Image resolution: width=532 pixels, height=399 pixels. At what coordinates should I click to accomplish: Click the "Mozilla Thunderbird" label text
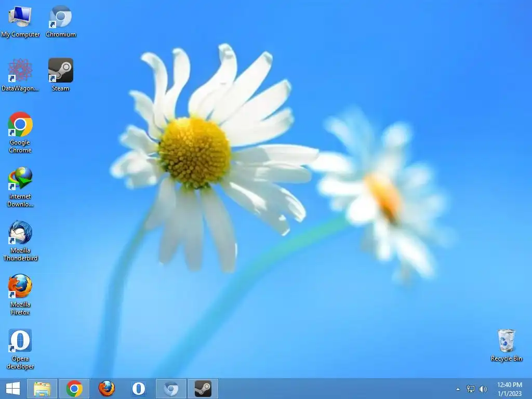point(20,254)
